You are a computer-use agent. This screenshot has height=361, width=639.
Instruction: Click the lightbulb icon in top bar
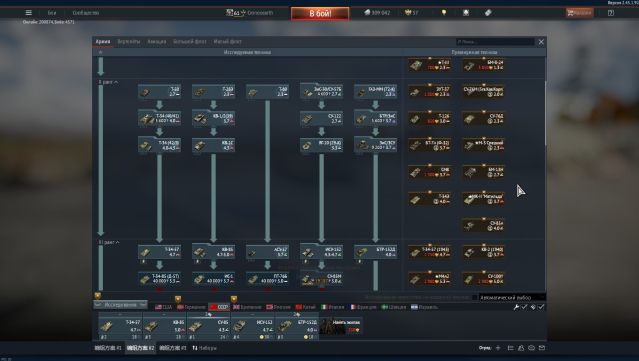444,13
